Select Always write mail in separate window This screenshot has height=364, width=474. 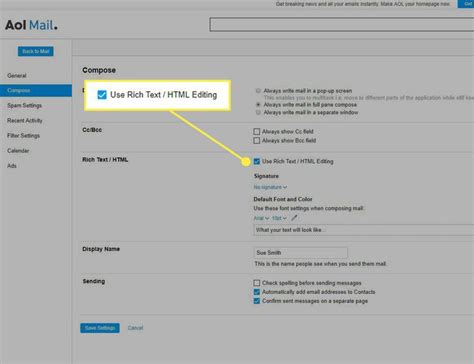258,113
